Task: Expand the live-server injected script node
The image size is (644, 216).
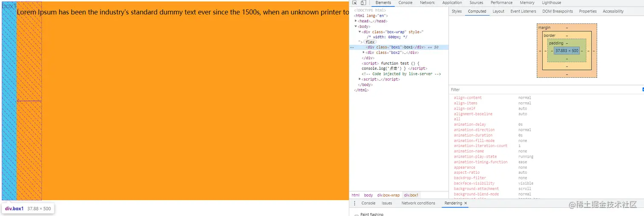Action: tap(360, 79)
